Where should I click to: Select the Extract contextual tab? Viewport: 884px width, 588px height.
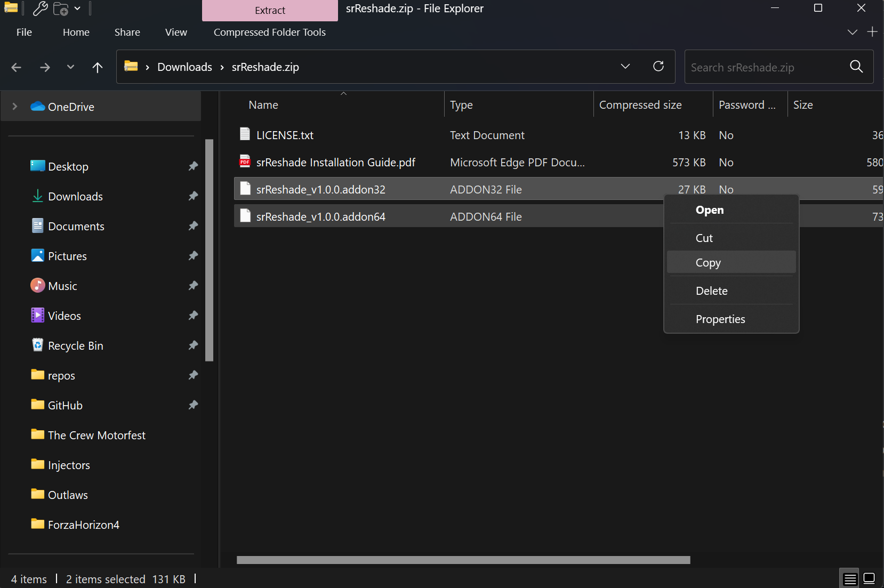[x=270, y=11]
